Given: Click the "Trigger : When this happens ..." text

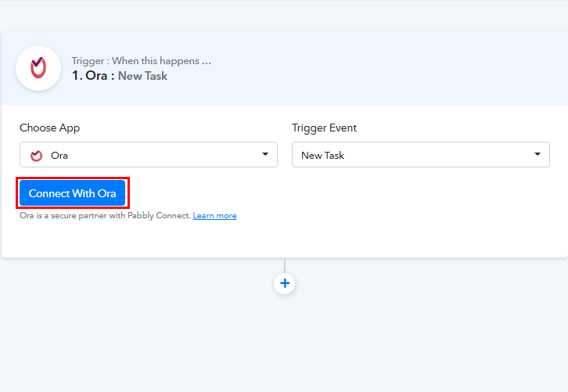Looking at the screenshot, I should tap(142, 61).
